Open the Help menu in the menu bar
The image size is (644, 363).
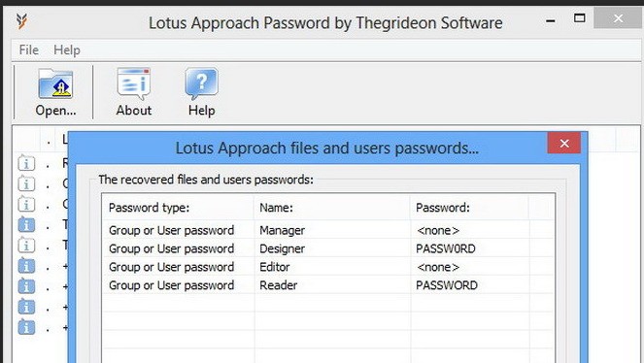tap(67, 50)
